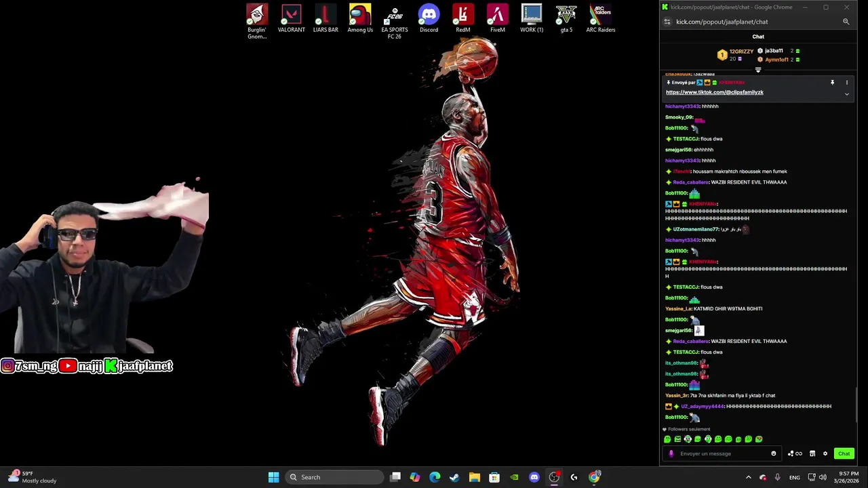Open Microsoft Store from the taskbar
This screenshot has width=868, height=488.
pyautogui.click(x=494, y=477)
